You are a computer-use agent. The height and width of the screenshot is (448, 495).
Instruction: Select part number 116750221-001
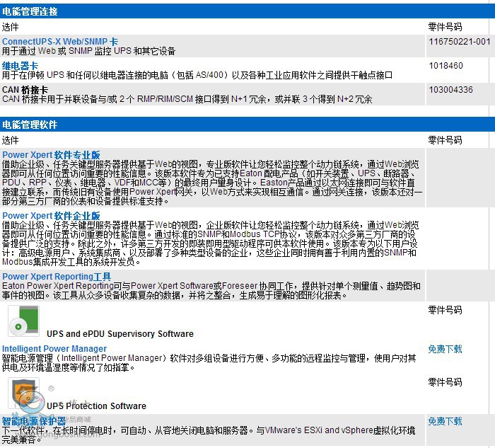tap(459, 42)
